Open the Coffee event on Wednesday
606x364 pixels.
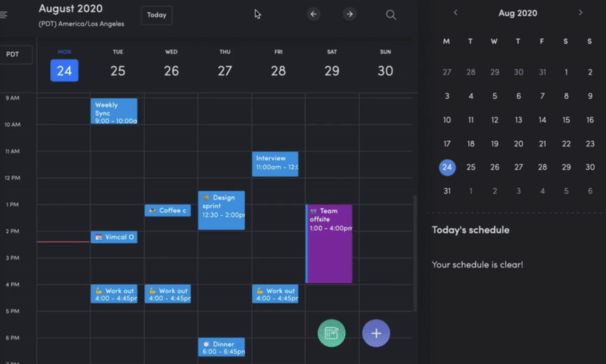pos(168,210)
